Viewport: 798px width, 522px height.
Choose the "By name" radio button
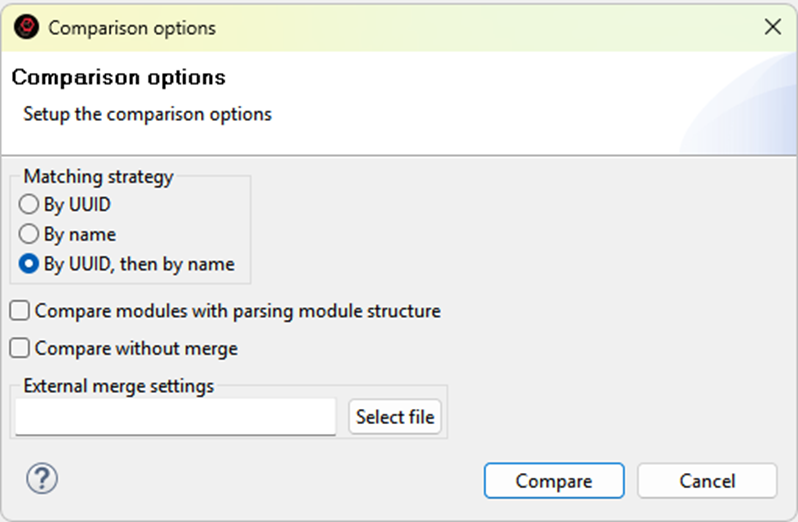point(29,235)
